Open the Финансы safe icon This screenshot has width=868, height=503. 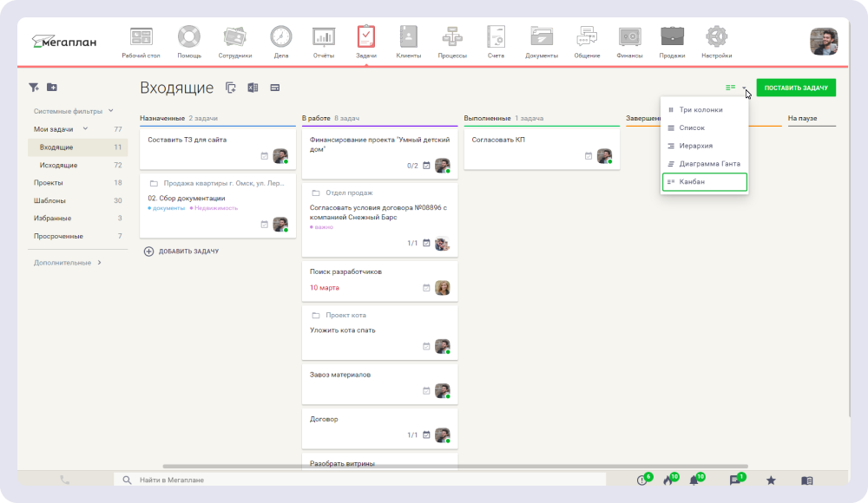(629, 38)
